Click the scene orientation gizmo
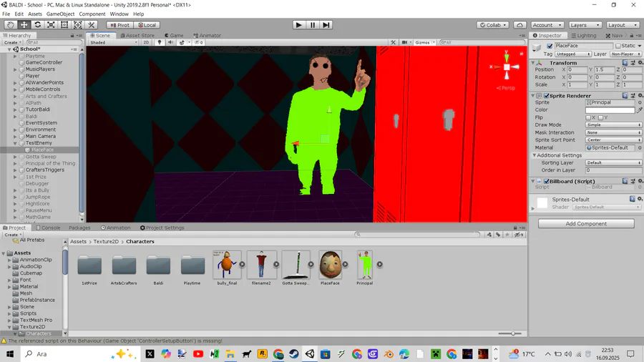This screenshot has height=362, width=644. pyautogui.click(x=507, y=67)
